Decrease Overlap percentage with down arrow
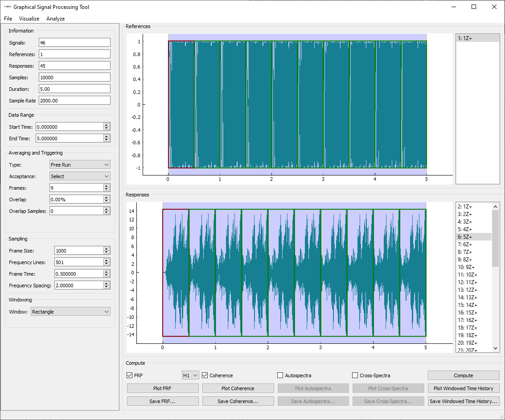The height and width of the screenshot is (420, 505). 106,201
